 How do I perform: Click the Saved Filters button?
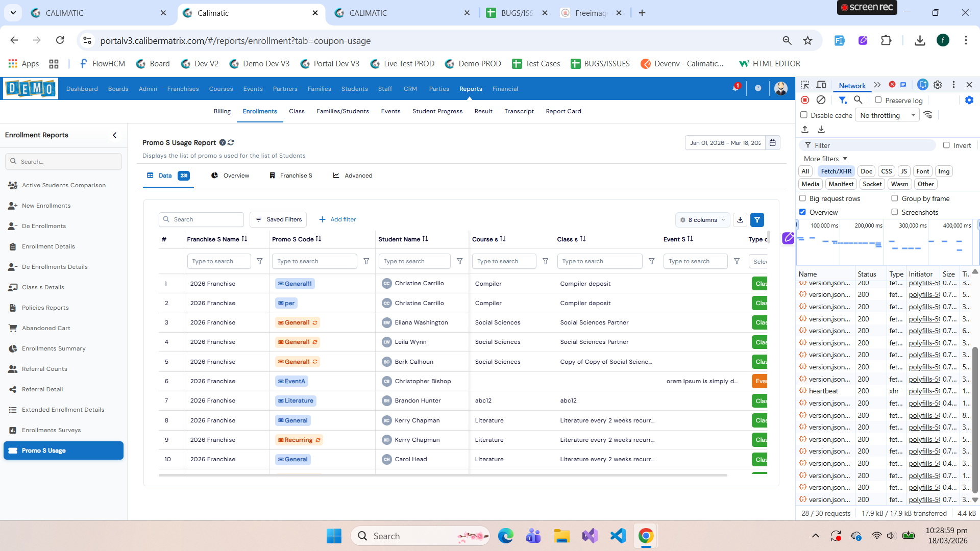tap(278, 219)
